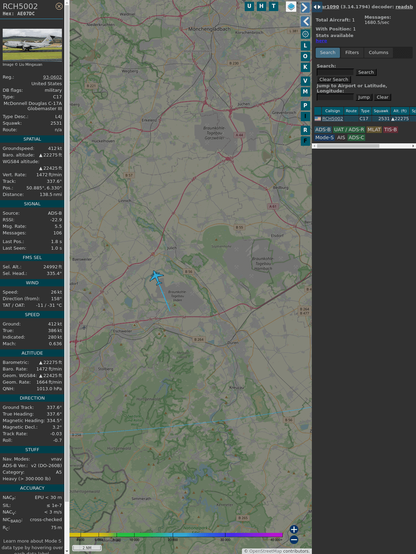Expand the sidebar with right chevron
The height and width of the screenshot is (554, 416).
click(x=305, y=7)
